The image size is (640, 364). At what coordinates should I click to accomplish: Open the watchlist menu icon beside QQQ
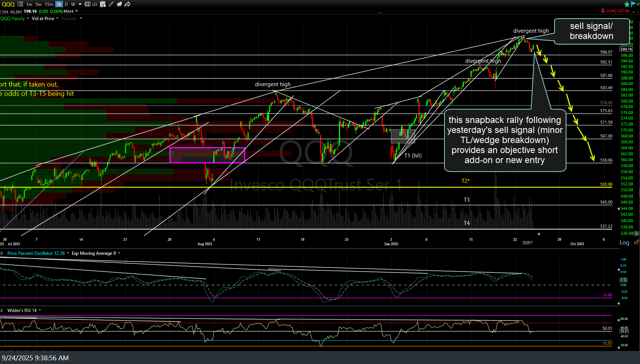coord(20,4)
